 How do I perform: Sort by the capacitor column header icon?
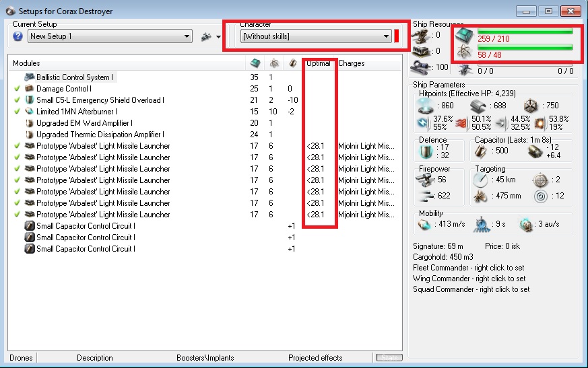tap(293, 63)
